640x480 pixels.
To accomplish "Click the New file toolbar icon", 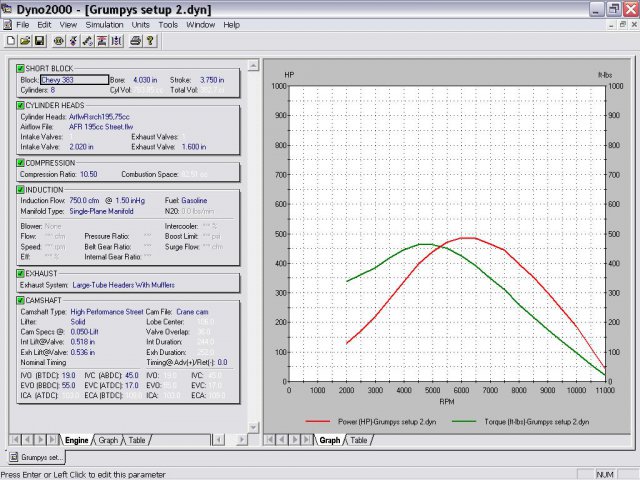I will [x=11, y=41].
